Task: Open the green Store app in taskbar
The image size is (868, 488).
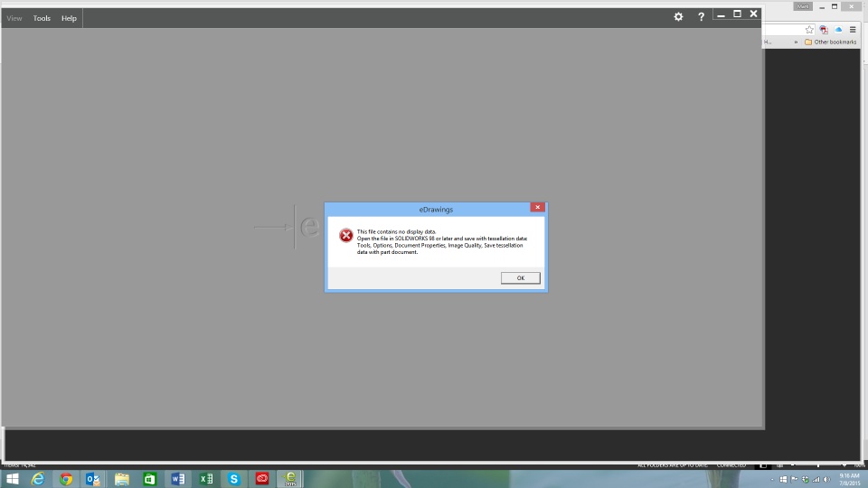Action: [x=149, y=479]
